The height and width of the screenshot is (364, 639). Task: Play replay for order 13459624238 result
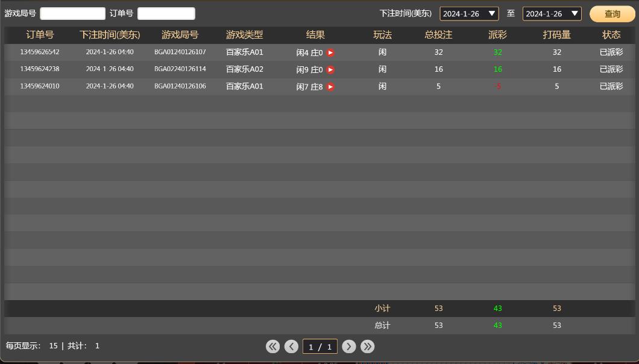click(x=330, y=70)
